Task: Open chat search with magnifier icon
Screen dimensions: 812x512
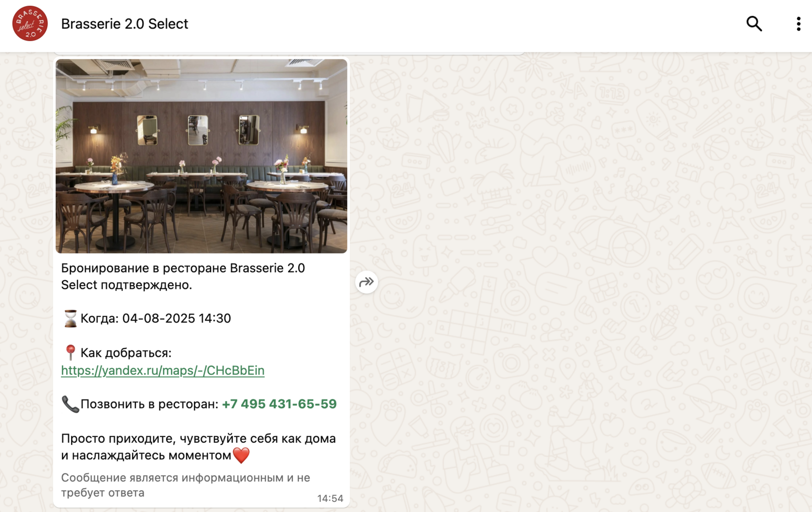Action: (754, 24)
